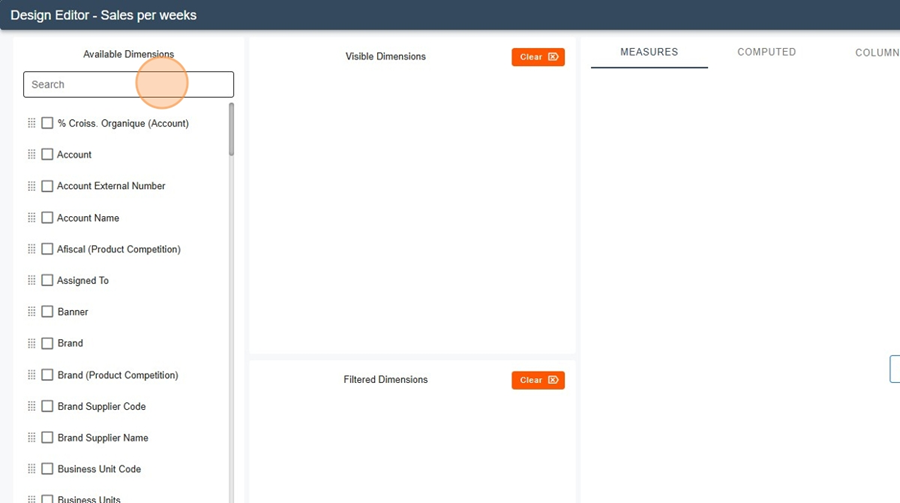Tick the checkbox of the plain Account row
The image size is (900, 503).
(47, 154)
